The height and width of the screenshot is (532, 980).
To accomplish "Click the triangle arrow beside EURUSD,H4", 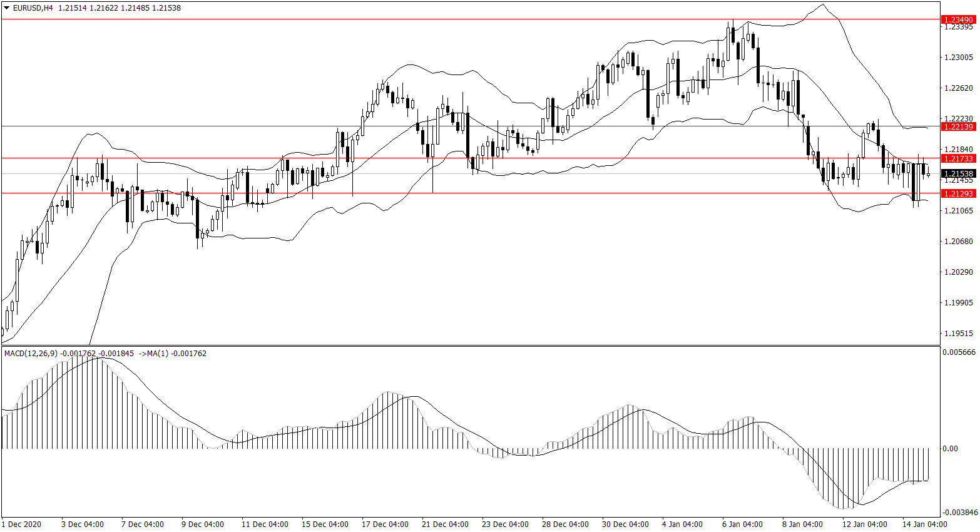I will tap(6, 8).
